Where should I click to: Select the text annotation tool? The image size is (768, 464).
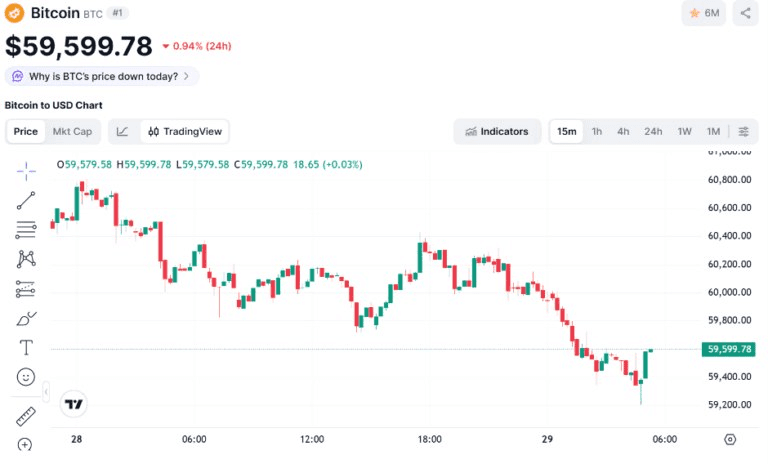click(x=26, y=347)
